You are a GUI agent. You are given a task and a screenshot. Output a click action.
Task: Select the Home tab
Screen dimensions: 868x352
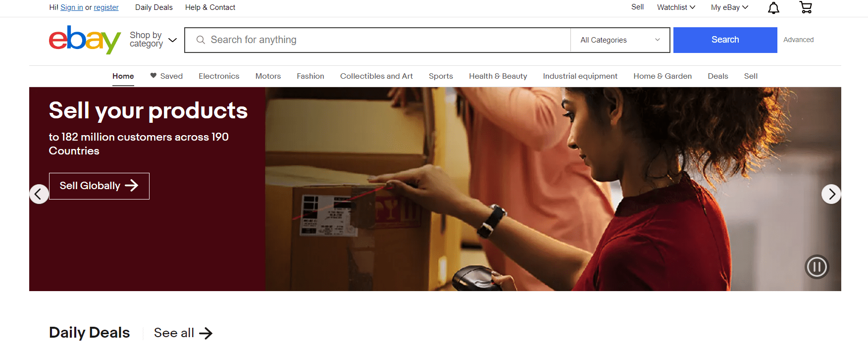(123, 76)
